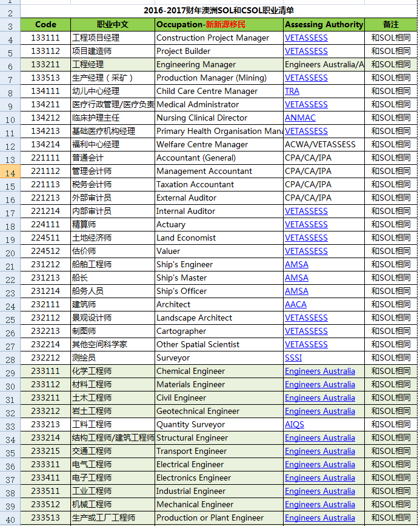Select the Assessing Authority header cell
The width and height of the screenshot is (420, 526).
point(324,24)
